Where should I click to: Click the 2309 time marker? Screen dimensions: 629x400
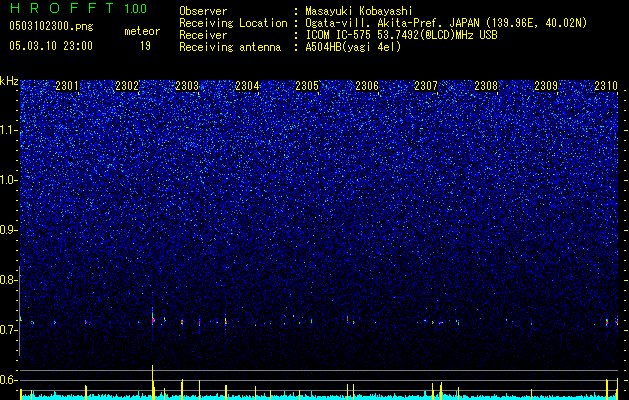546,86
